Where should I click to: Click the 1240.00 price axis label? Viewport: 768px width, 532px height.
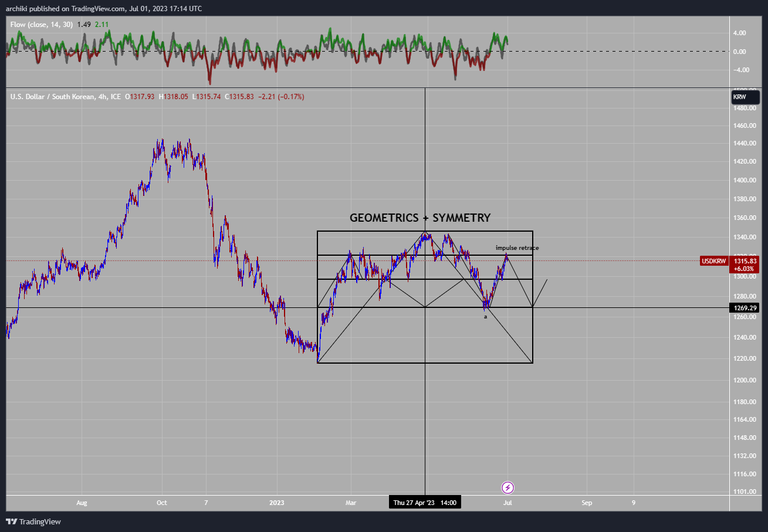(x=743, y=337)
